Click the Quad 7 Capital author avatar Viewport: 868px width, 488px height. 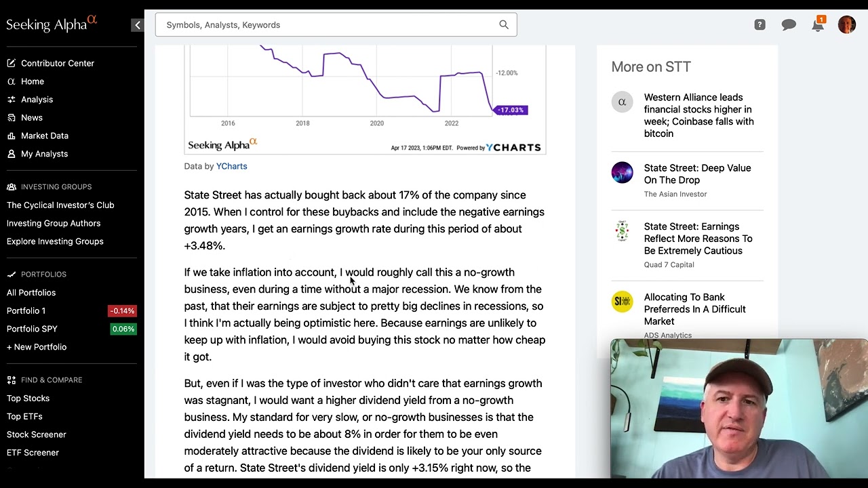622,231
